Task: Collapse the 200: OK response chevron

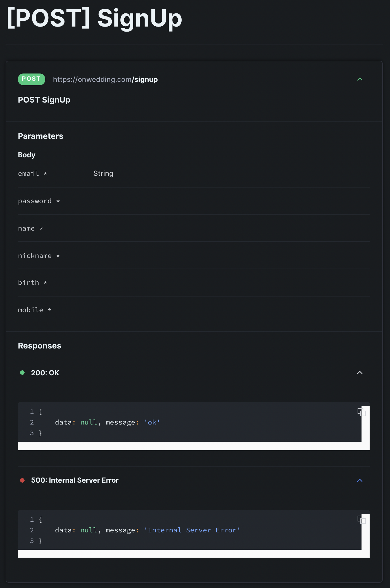Action: (x=360, y=373)
